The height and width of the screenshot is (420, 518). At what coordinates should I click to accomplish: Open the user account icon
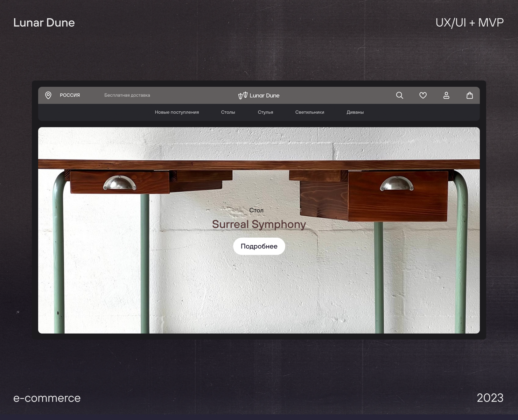click(x=446, y=95)
